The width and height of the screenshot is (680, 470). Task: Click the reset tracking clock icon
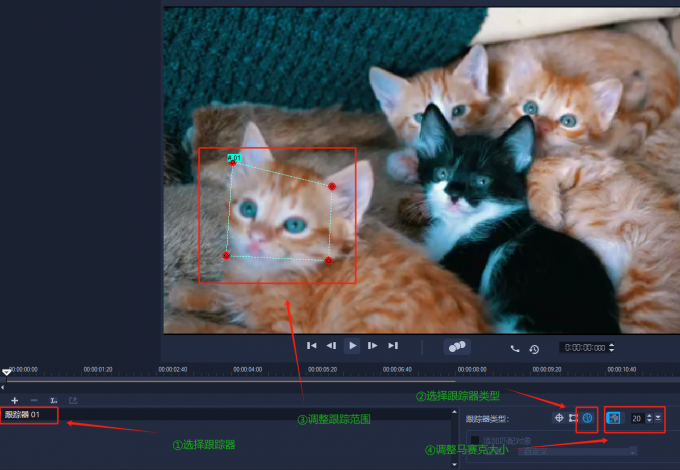pos(534,349)
